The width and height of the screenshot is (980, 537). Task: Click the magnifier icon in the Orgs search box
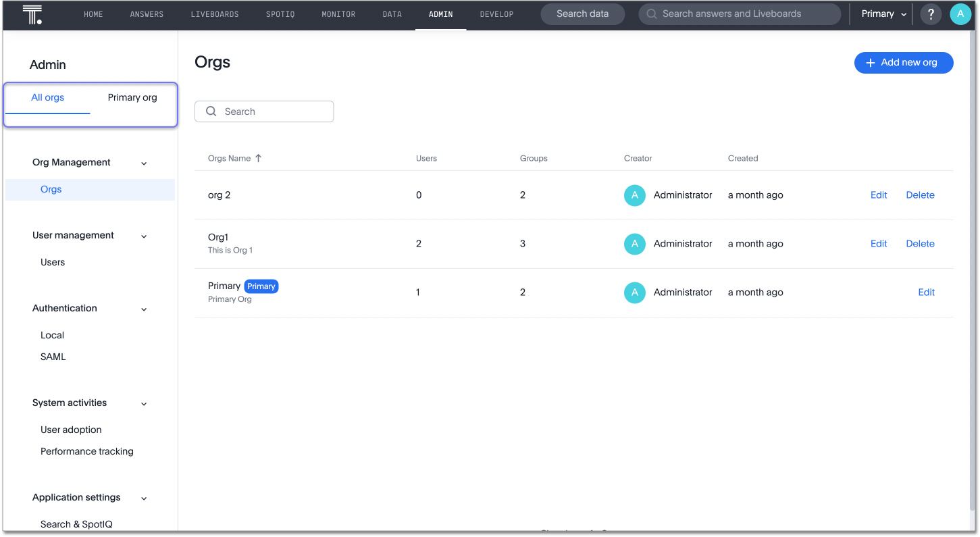pos(211,111)
